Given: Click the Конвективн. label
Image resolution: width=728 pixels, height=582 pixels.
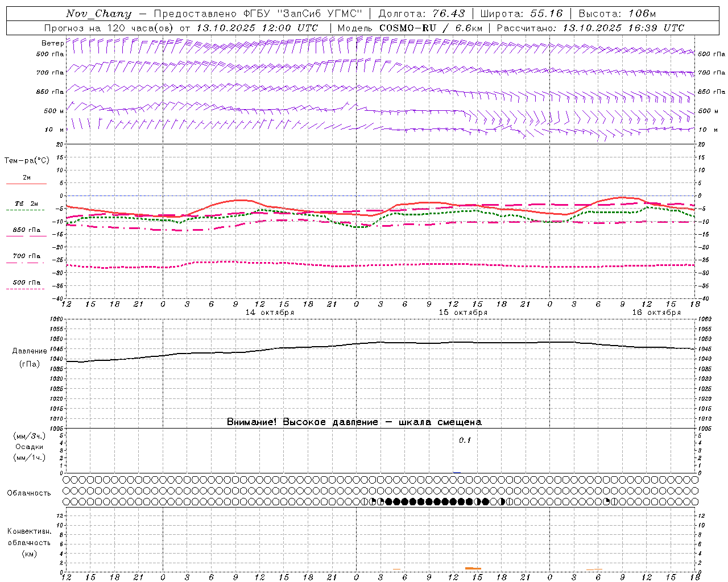Looking at the screenshot, I should 29,531.
